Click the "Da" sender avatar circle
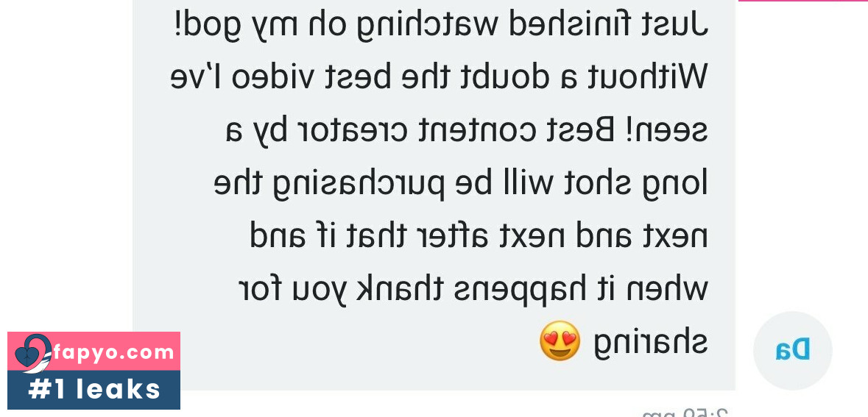868x417 pixels. [x=793, y=351]
